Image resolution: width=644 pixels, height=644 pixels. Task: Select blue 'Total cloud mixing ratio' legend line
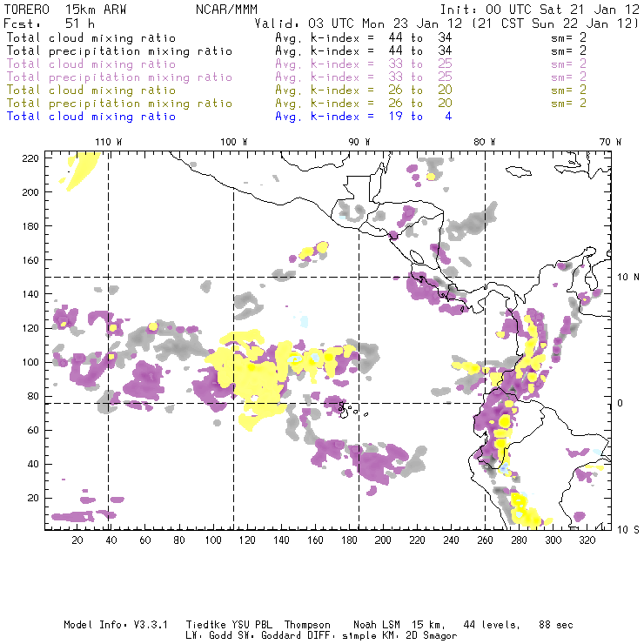pyautogui.click(x=91, y=117)
